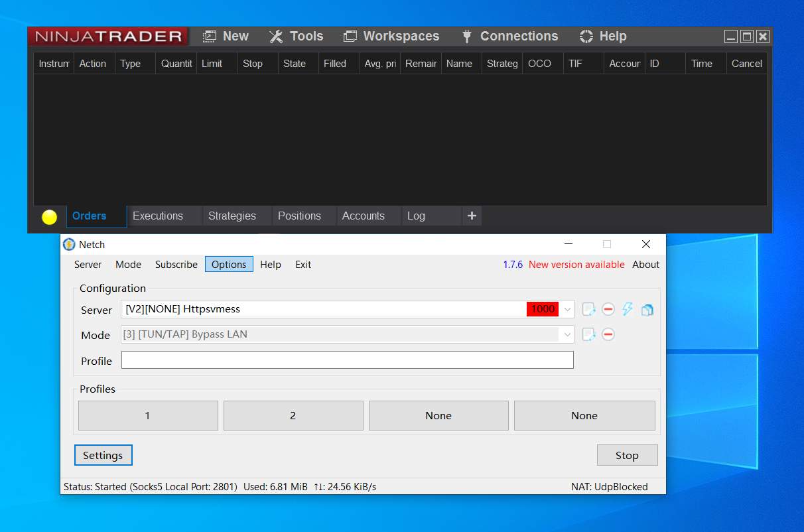Open the Netch Subscribe menu
Screen dimensions: 804x532
(176, 264)
